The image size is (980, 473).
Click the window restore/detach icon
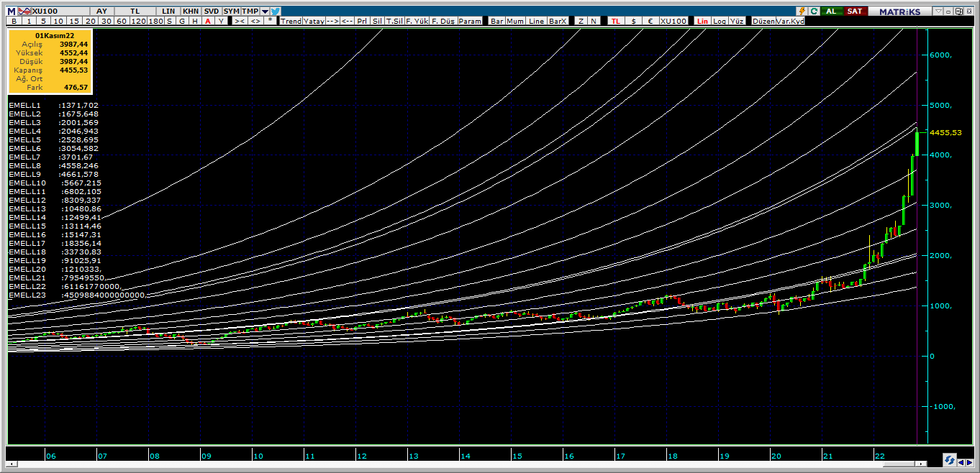(959, 12)
